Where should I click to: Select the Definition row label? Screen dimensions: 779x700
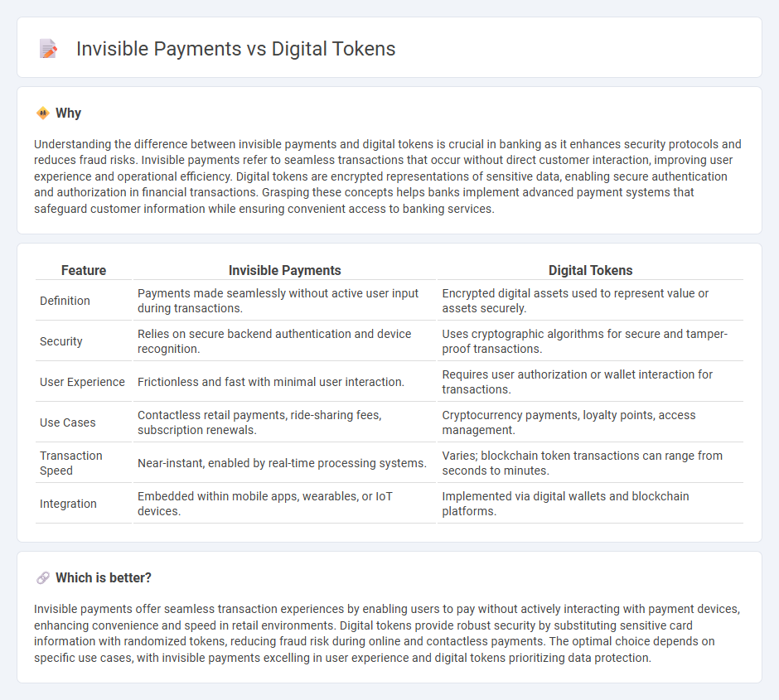pyautogui.click(x=65, y=301)
